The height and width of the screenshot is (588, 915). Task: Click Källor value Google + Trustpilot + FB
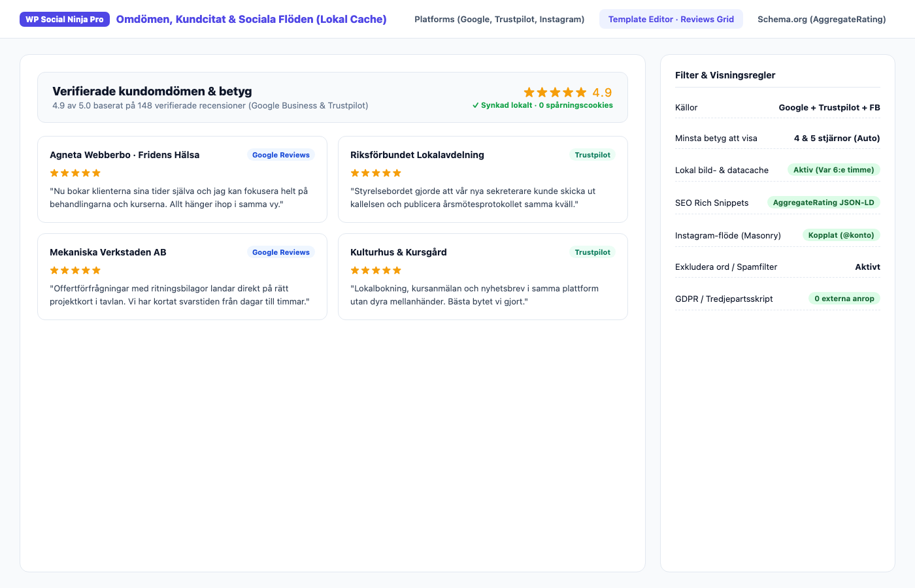click(829, 108)
